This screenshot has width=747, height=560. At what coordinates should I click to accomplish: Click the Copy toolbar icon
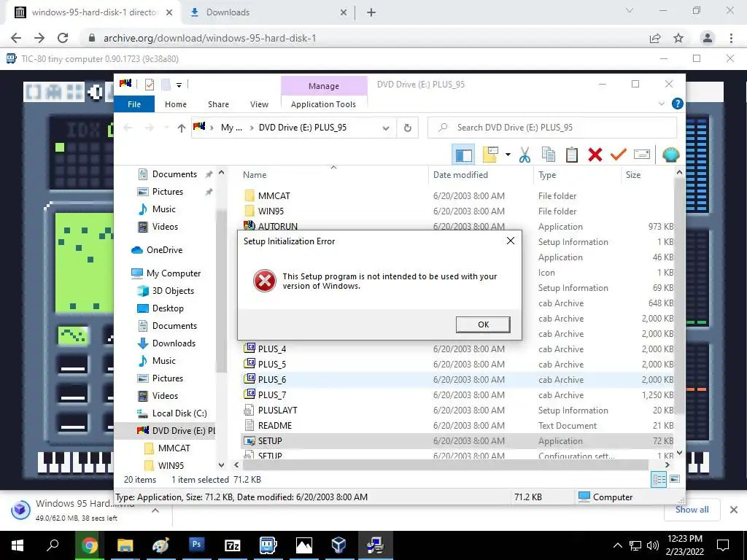pos(549,155)
